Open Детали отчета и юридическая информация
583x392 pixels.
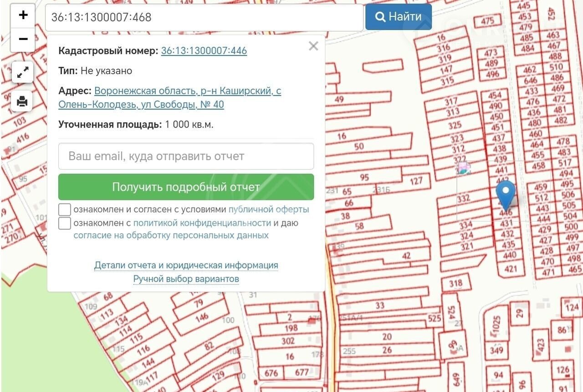pos(186,265)
